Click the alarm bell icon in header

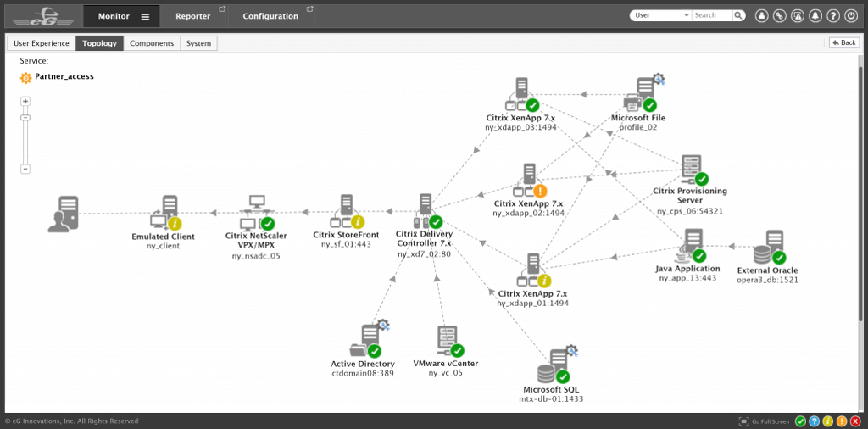pyautogui.click(x=815, y=16)
